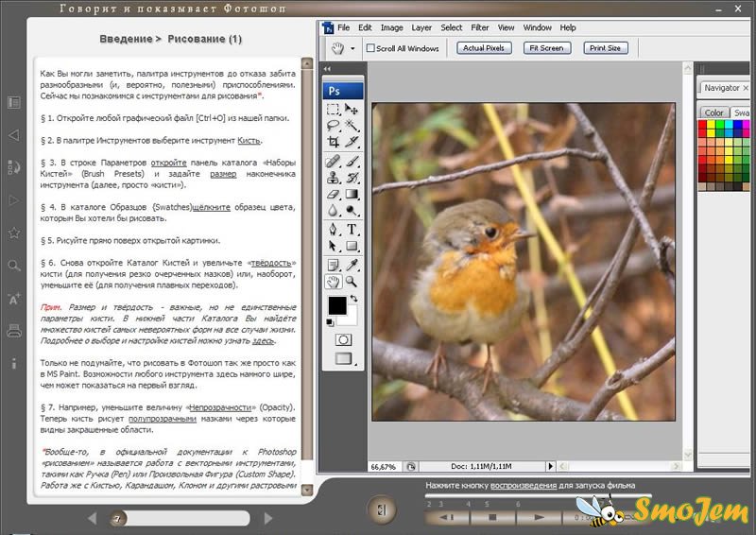Image resolution: width=756 pixels, height=535 pixels.
Task: Open the File menu
Action: (x=343, y=28)
